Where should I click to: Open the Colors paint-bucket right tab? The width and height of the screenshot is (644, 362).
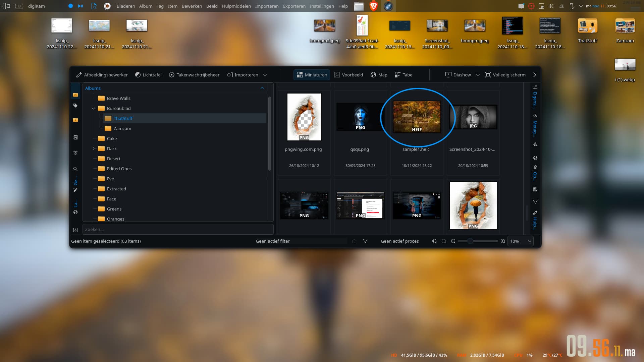pos(535,144)
